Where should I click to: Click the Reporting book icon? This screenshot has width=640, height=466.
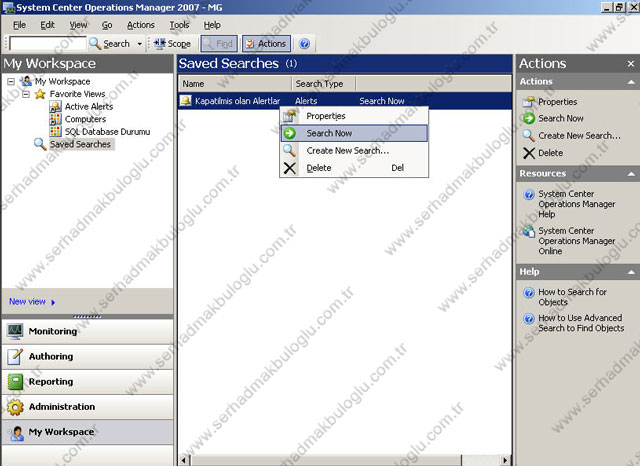(x=16, y=382)
